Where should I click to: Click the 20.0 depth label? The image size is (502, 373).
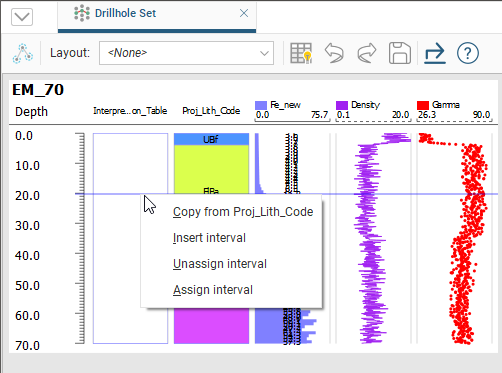pyautogui.click(x=27, y=196)
